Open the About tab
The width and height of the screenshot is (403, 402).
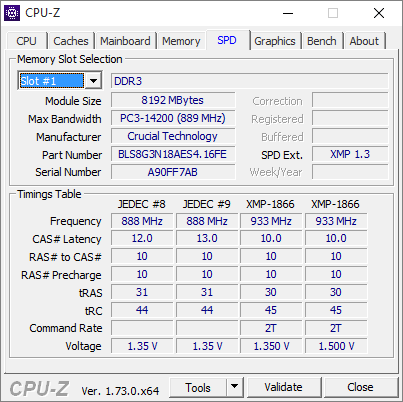point(364,41)
